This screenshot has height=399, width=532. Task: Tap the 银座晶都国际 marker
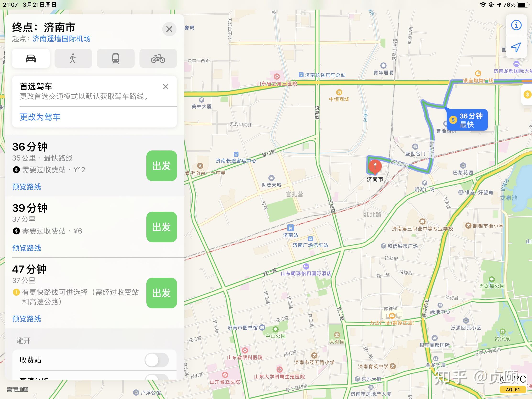(x=434, y=338)
